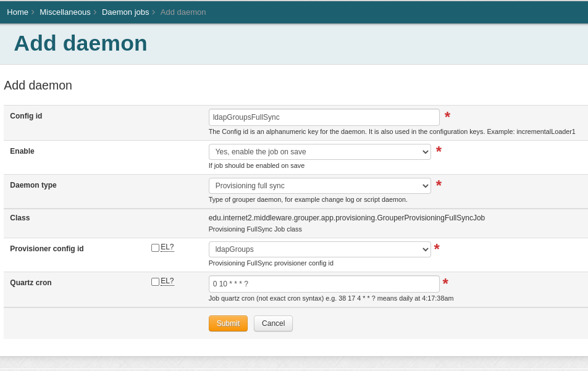
Task: Open the Daemon jobs breadcrumb
Action: click(125, 12)
